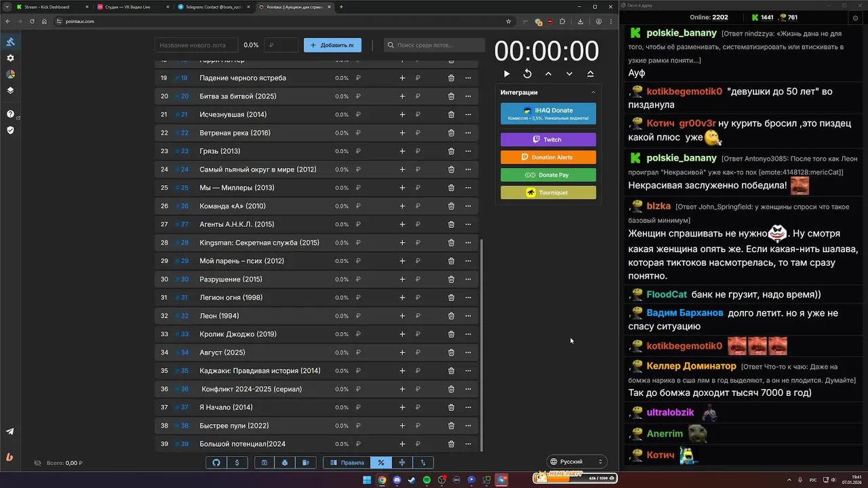This screenshot has height=488, width=868.
Task: Open a new browser tab
Action: click(341, 7)
